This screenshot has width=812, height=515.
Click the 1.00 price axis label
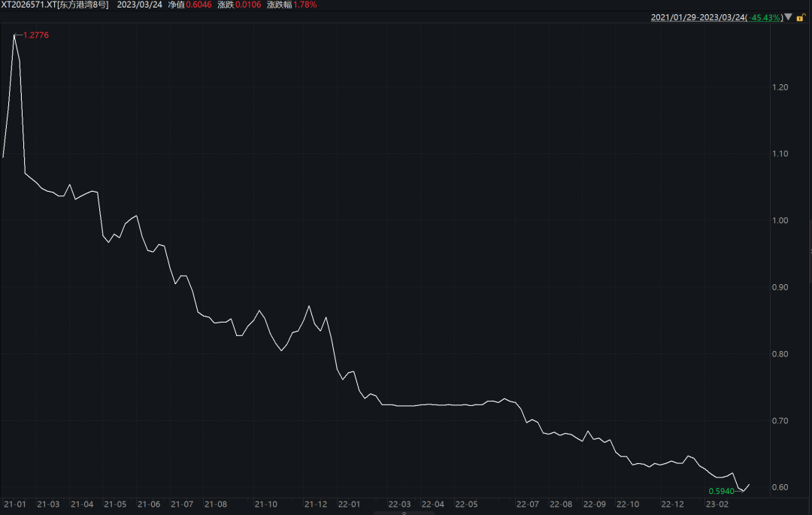780,220
